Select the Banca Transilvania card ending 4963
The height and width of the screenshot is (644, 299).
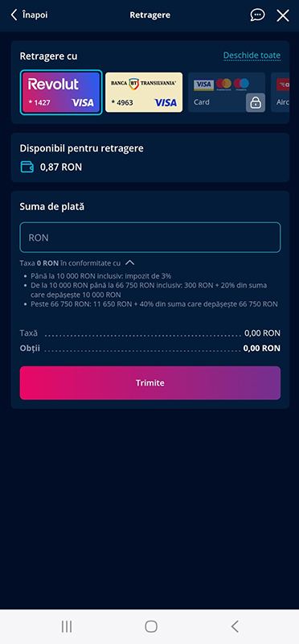click(x=144, y=93)
